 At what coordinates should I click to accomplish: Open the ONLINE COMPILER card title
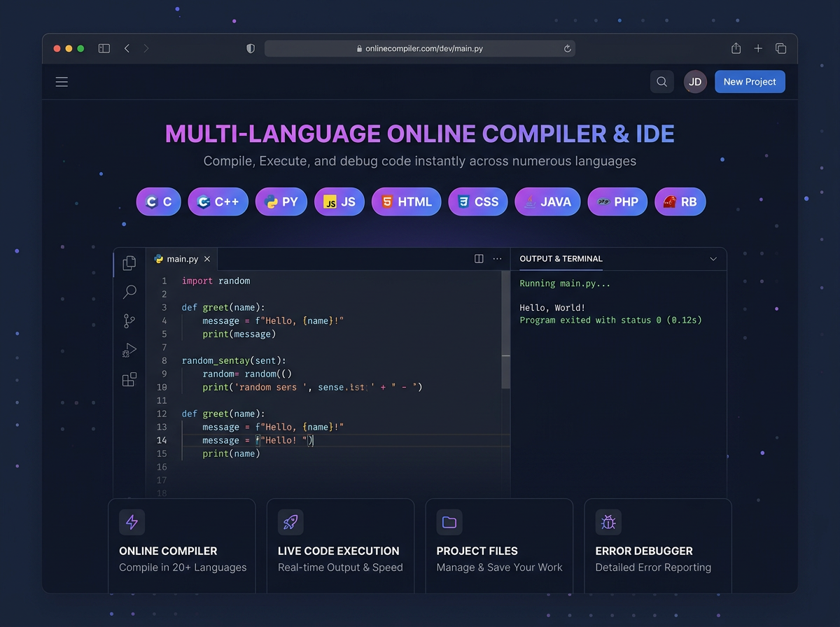pos(168,551)
